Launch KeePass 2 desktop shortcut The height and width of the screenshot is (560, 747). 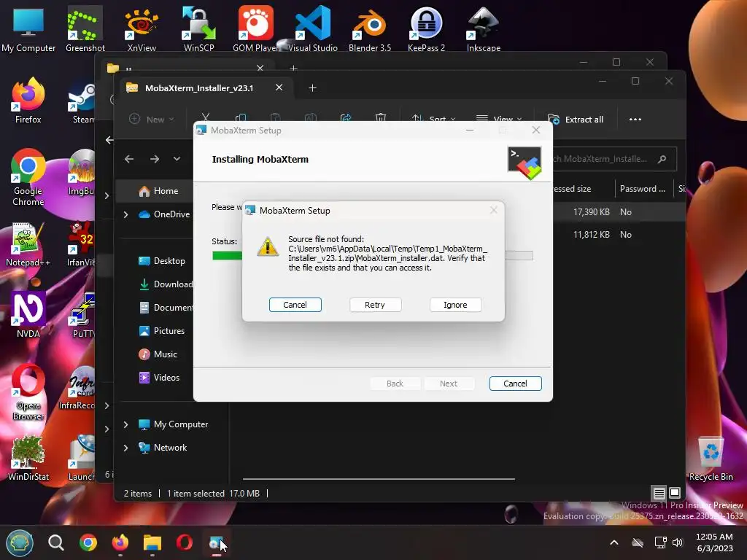click(x=426, y=29)
